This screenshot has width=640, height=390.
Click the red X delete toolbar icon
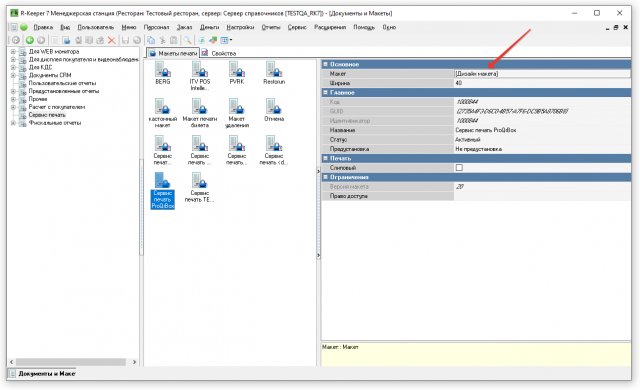tap(111, 40)
